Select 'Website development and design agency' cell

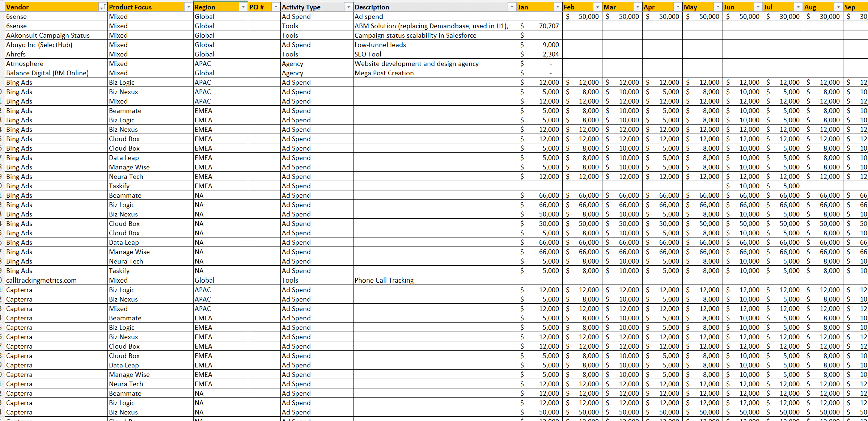coord(435,63)
